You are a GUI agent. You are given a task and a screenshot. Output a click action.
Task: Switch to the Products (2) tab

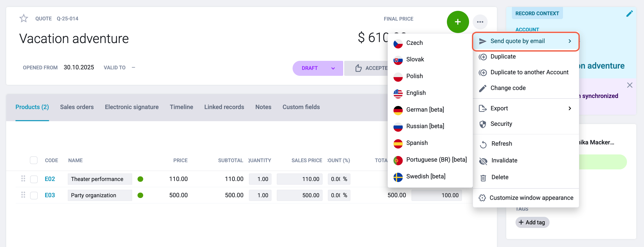pyautogui.click(x=32, y=107)
